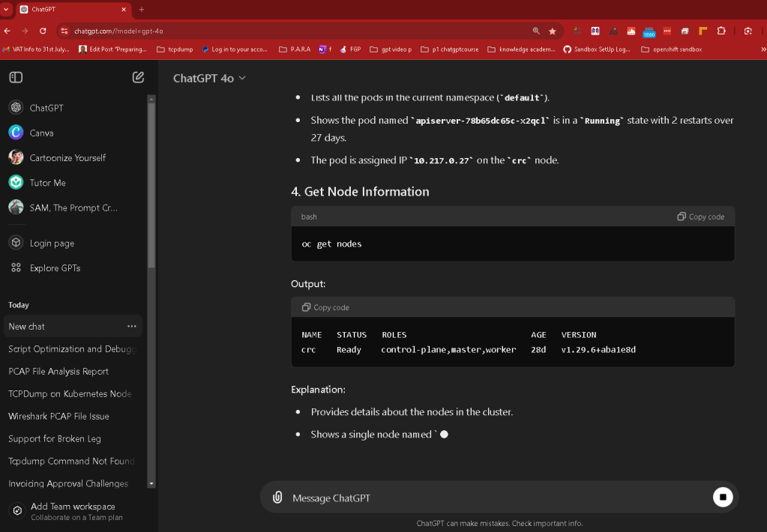The image size is (767, 532).
Task: Click the '4. Get Node Information' heading
Action: 360,191
